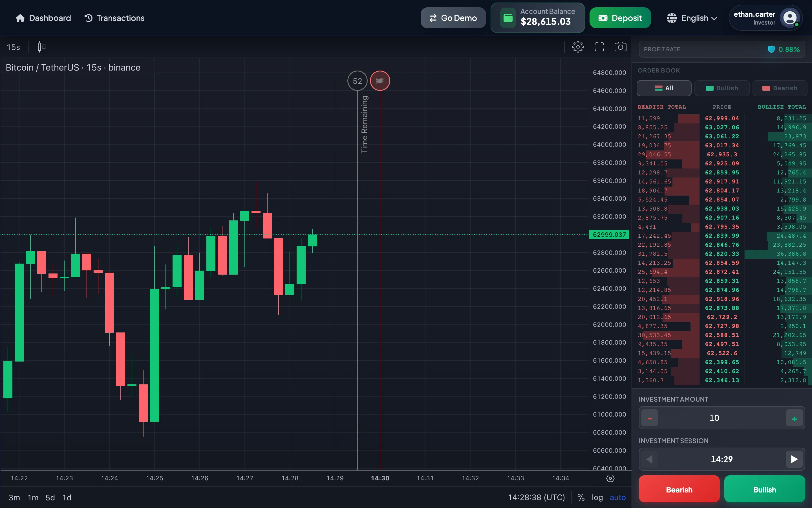
Task: Place a Bullish order
Action: coord(764,489)
